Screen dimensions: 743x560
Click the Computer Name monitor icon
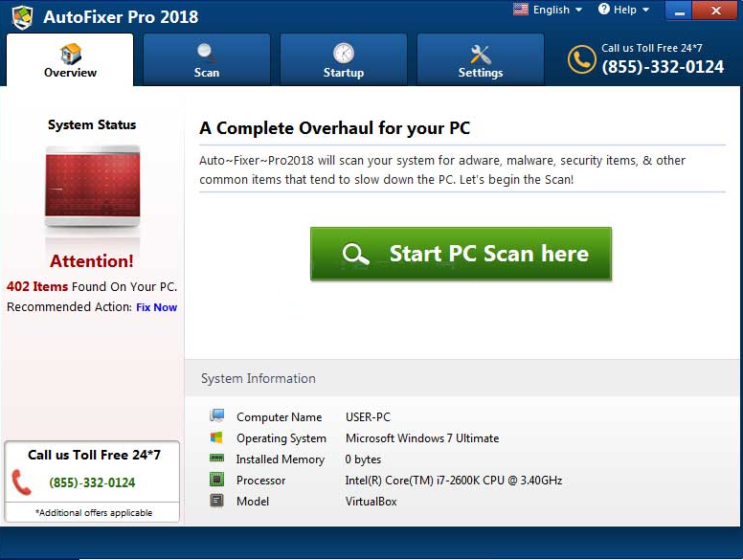pyautogui.click(x=217, y=416)
